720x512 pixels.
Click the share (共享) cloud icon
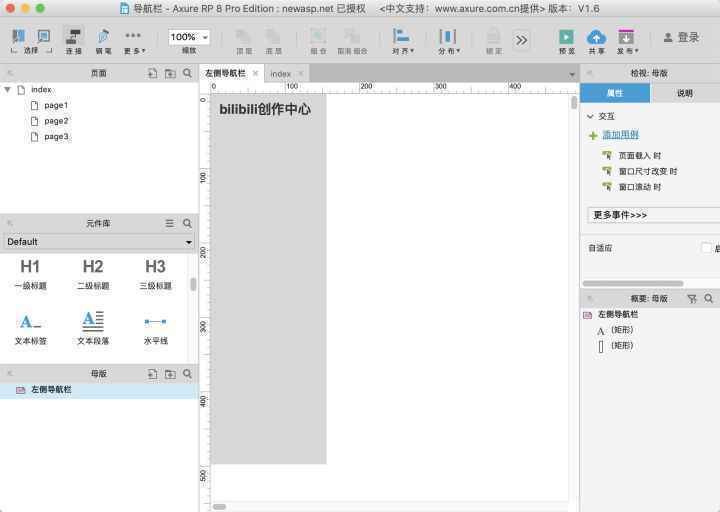coord(596,40)
